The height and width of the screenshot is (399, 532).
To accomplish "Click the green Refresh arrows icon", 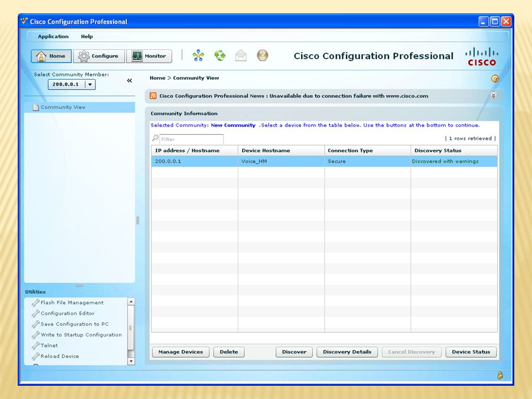I will pyautogui.click(x=220, y=55).
